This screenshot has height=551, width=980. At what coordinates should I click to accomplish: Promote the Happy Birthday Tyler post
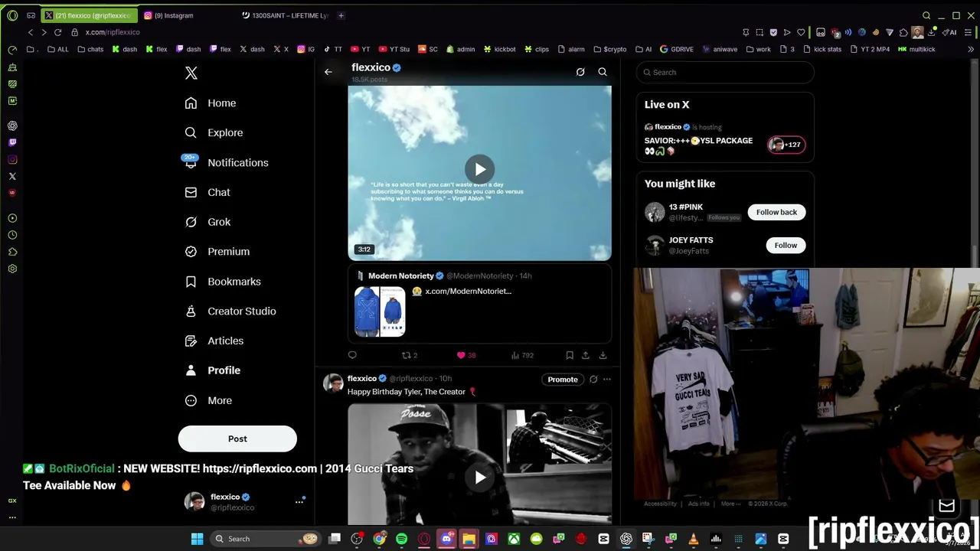tap(563, 380)
